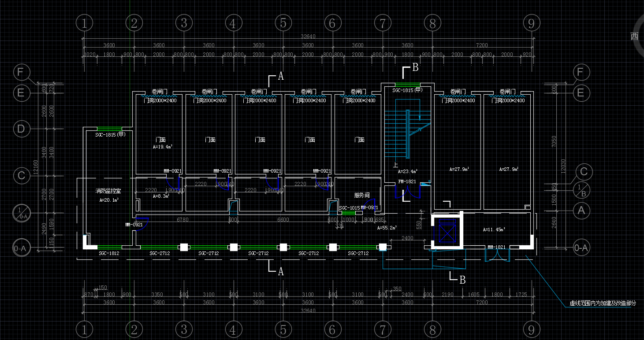
Task: Select the SGC-1015 window label
Action: [349, 207]
